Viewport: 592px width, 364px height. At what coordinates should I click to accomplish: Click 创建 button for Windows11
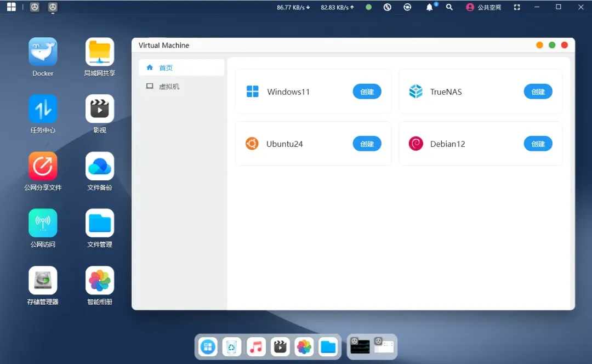[x=367, y=92]
